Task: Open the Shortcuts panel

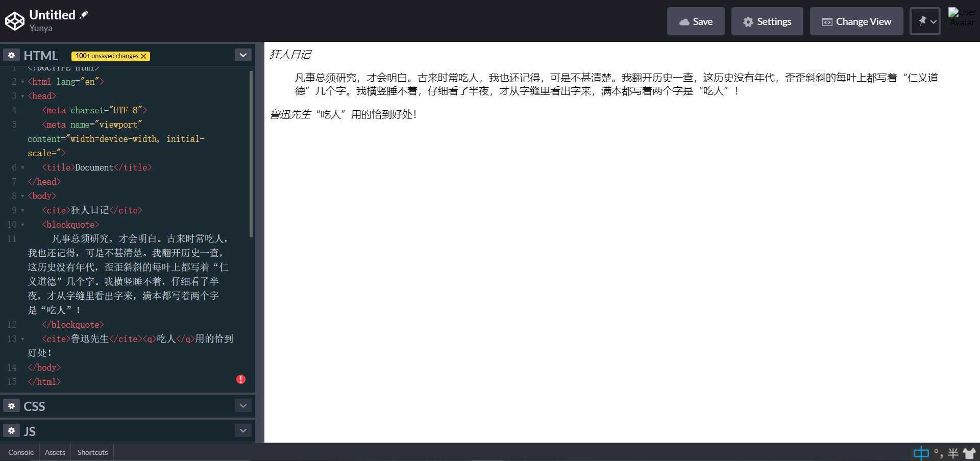Action: tap(92, 452)
